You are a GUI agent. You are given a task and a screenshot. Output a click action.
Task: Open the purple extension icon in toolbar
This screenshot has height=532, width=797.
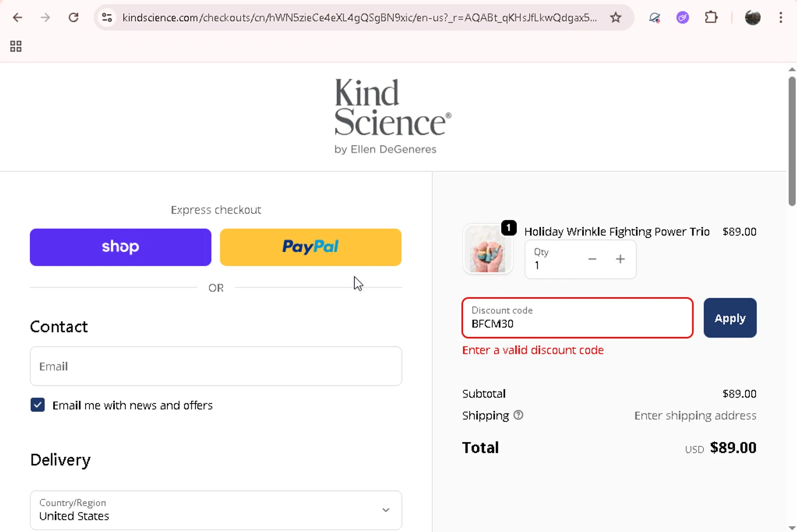pos(683,18)
